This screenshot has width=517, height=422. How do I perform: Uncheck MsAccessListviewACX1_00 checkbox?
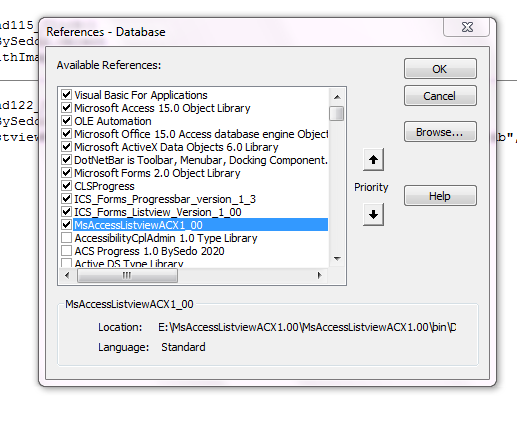point(66,225)
